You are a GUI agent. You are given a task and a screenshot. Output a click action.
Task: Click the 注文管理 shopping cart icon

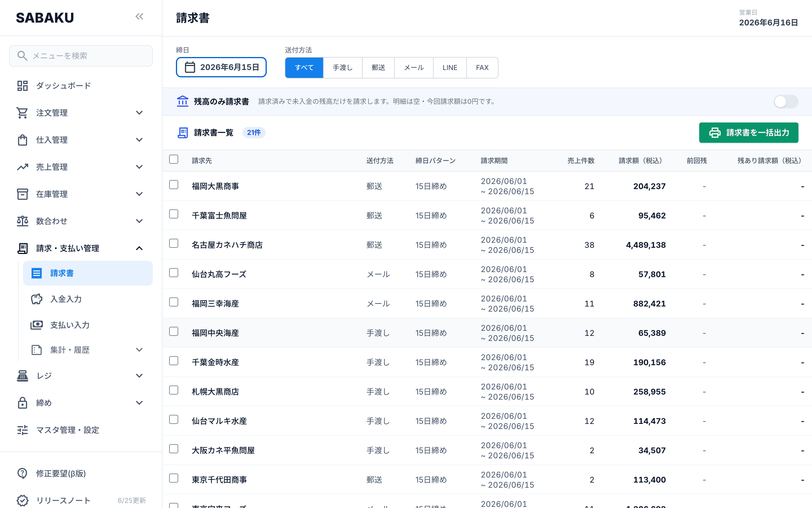(23, 113)
